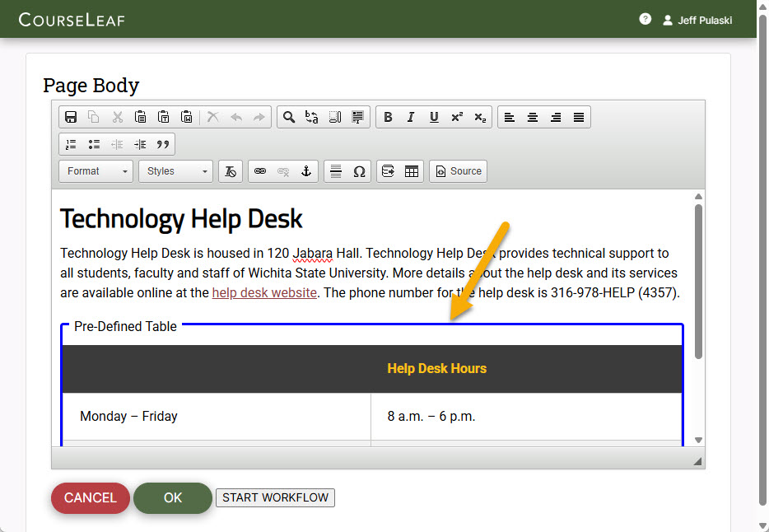Screen dimensions: 769x532
Task: Click the Unlink icon
Action: [283, 171]
